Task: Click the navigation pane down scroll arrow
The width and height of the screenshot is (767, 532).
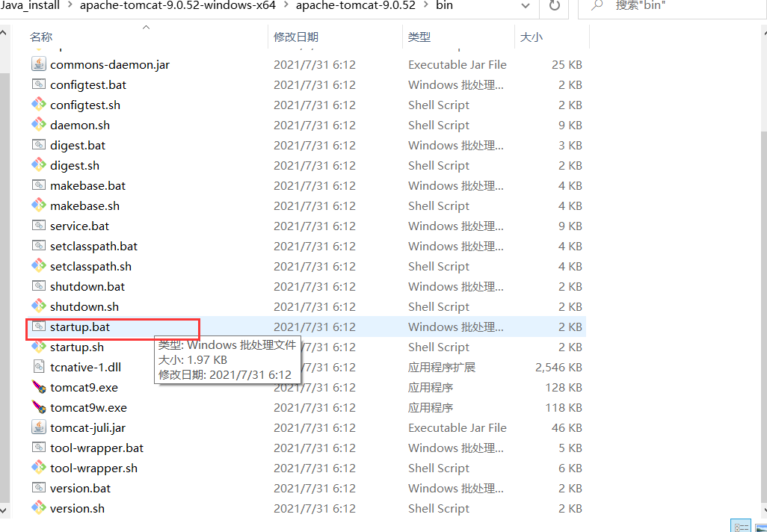Action: (4, 510)
